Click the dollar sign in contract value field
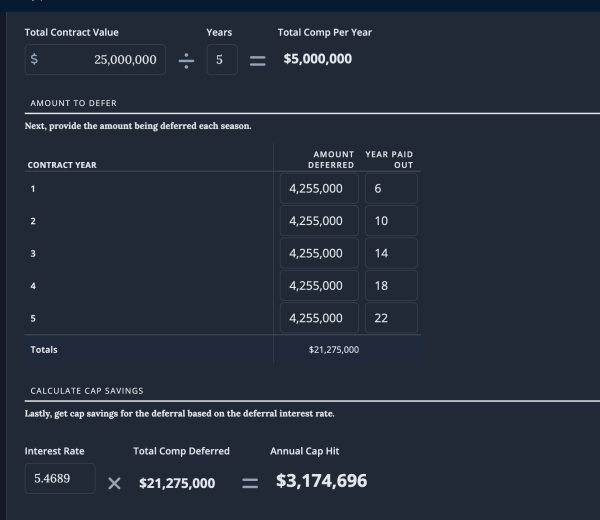The image size is (600, 520). 35,60
